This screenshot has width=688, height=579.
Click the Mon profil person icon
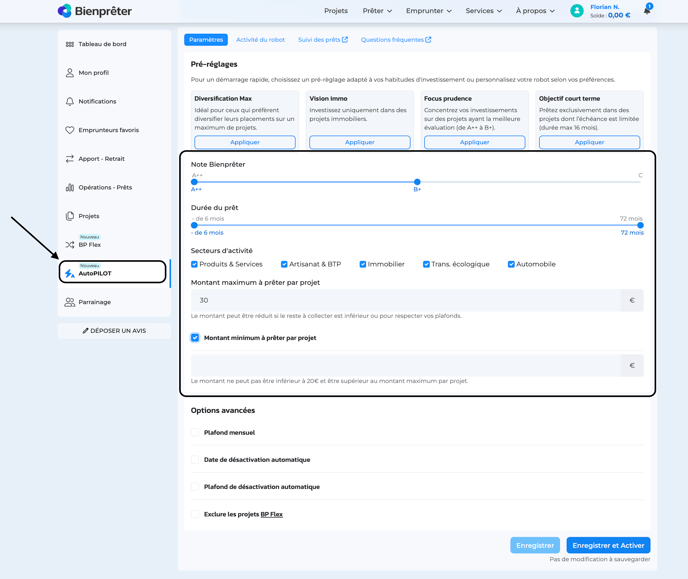[x=70, y=73]
